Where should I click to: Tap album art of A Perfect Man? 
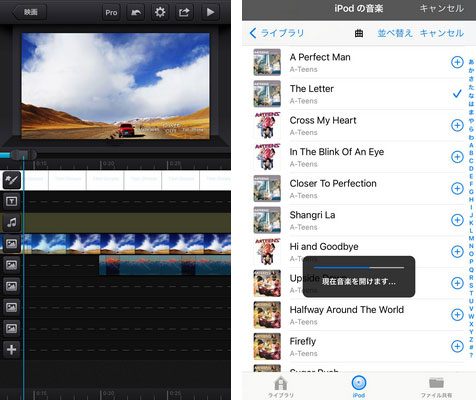(267, 62)
